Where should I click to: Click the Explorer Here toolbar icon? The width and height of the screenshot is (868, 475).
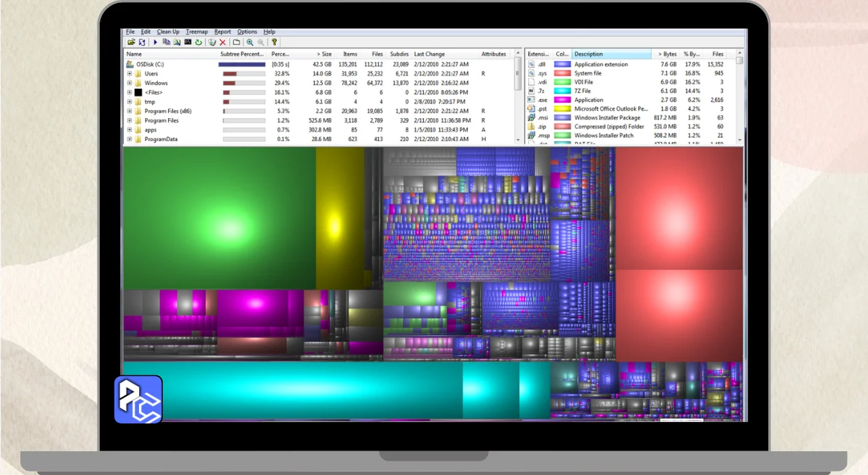[x=177, y=42]
